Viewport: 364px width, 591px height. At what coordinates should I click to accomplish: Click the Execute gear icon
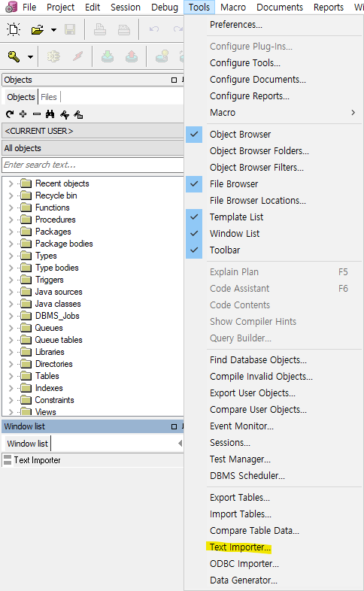(53, 56)
